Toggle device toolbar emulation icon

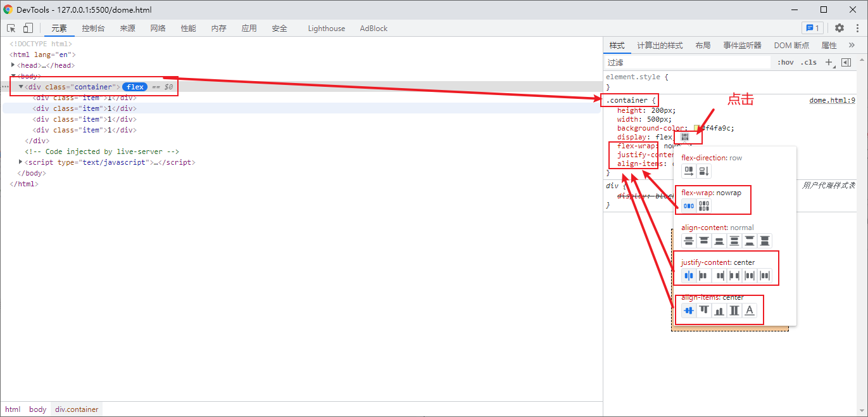[28, 28]
